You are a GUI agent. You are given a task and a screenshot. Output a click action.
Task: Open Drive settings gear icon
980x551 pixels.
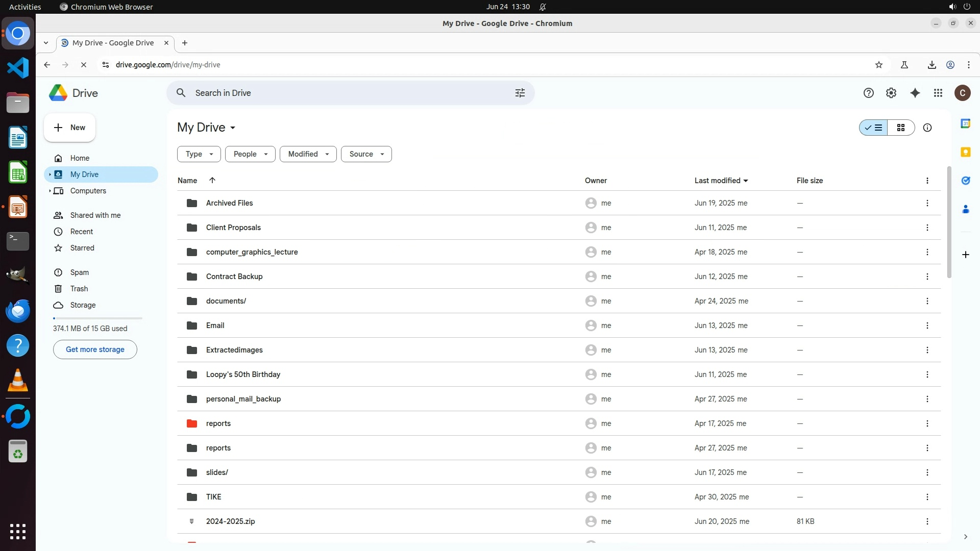(x=891, y=93)
